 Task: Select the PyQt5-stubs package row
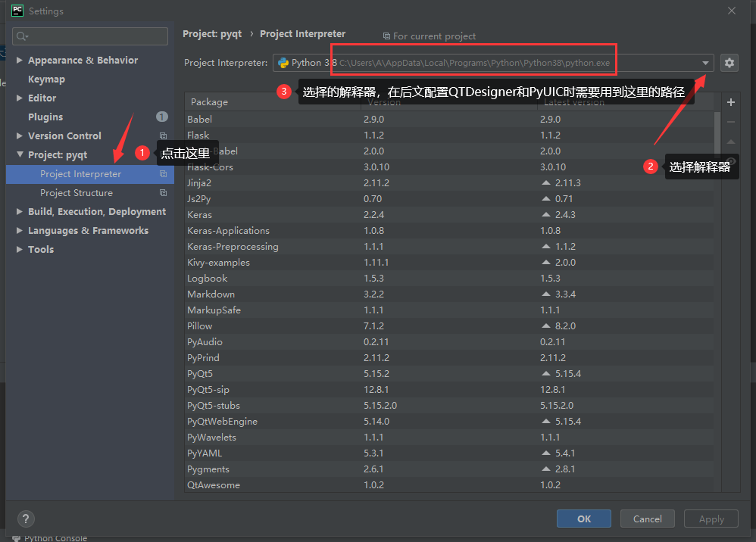[449, 405]
